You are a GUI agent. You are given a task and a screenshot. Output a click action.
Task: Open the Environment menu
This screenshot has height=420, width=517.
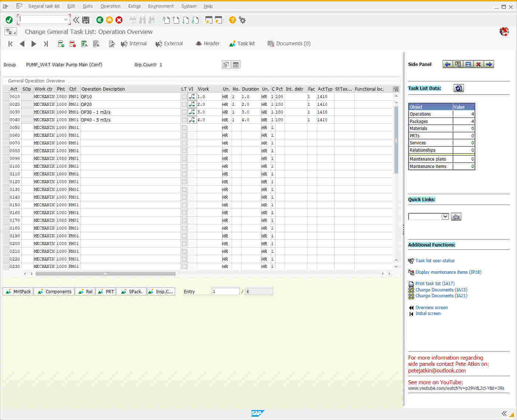(161, 6)
